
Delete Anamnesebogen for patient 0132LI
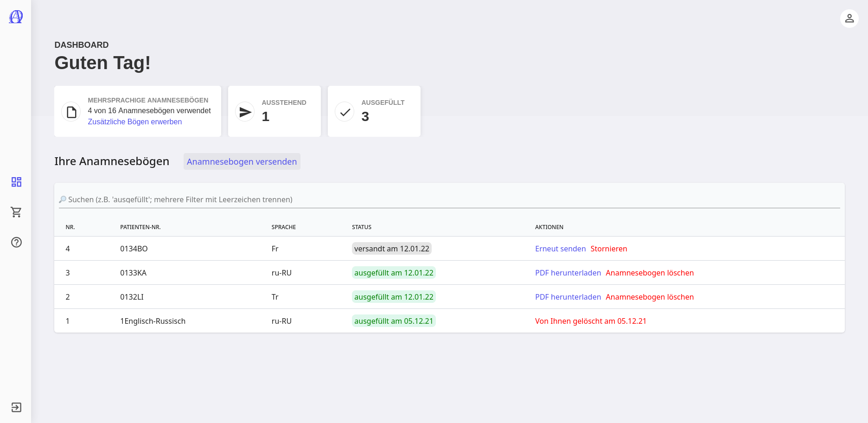649,297
